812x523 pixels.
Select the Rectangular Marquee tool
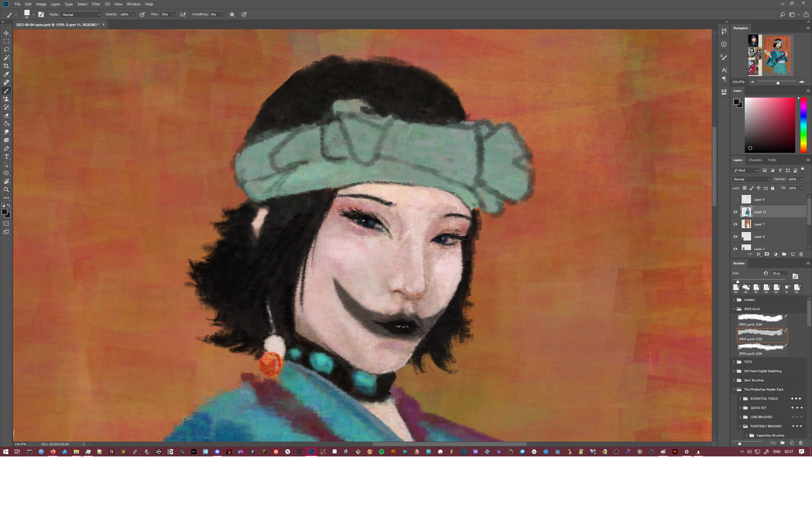click(6, 41)
